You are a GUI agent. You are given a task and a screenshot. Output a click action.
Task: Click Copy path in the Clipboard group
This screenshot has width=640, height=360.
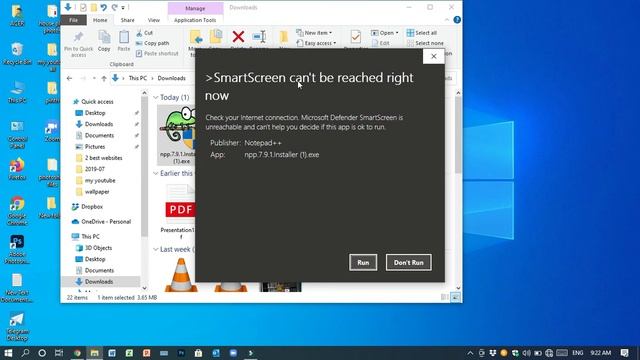tap(152, 43)
